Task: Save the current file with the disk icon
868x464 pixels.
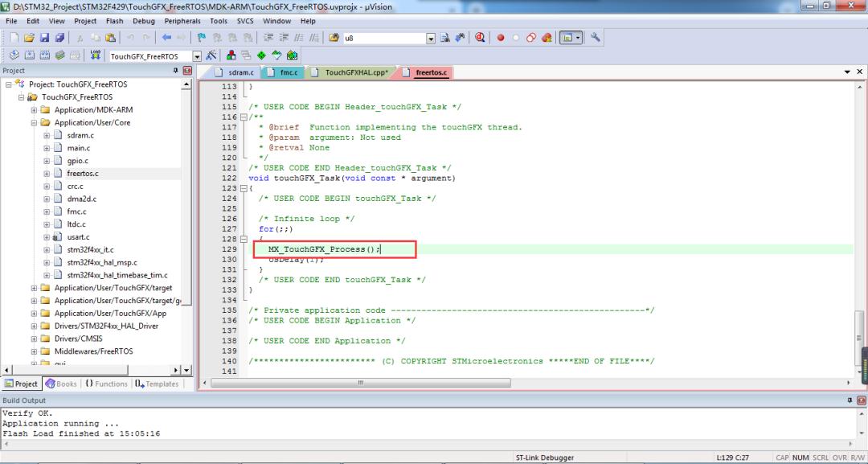Action: tap(45, 38)
